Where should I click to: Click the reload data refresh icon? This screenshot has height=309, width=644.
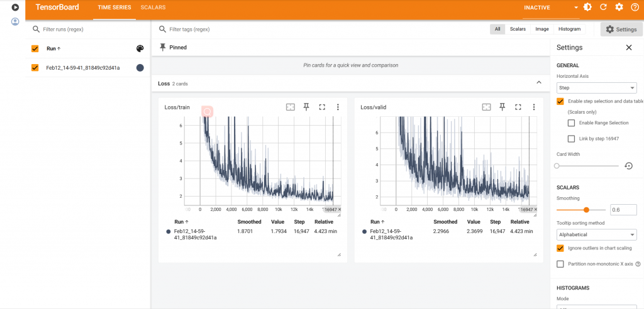(x=603, y=8)
